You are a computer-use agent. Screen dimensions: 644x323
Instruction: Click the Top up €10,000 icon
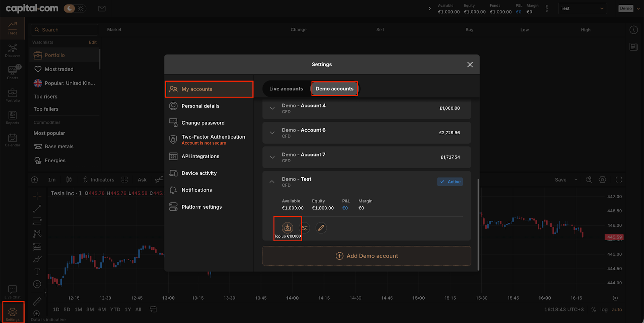[287, 228]
